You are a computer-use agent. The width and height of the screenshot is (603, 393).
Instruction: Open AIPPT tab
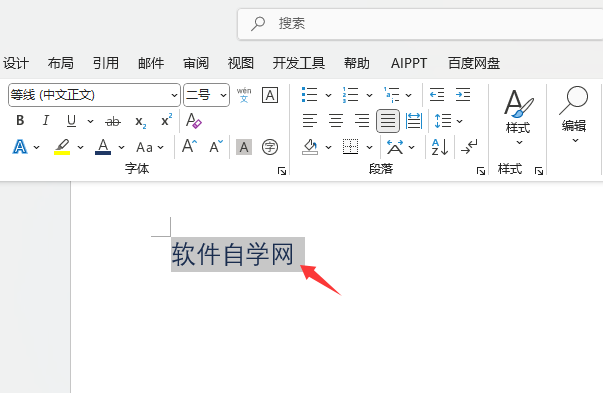coord(409,63)
